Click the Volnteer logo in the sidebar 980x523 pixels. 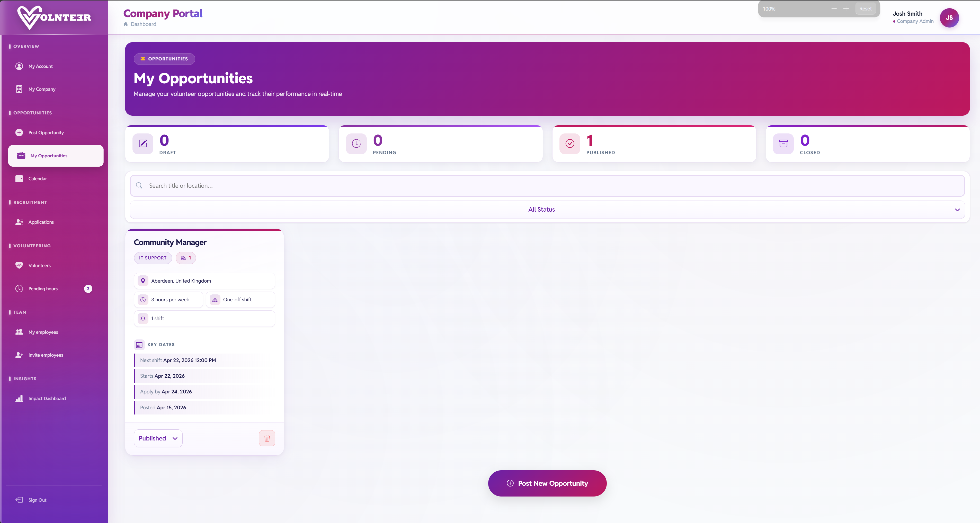[x=54, y=17]
